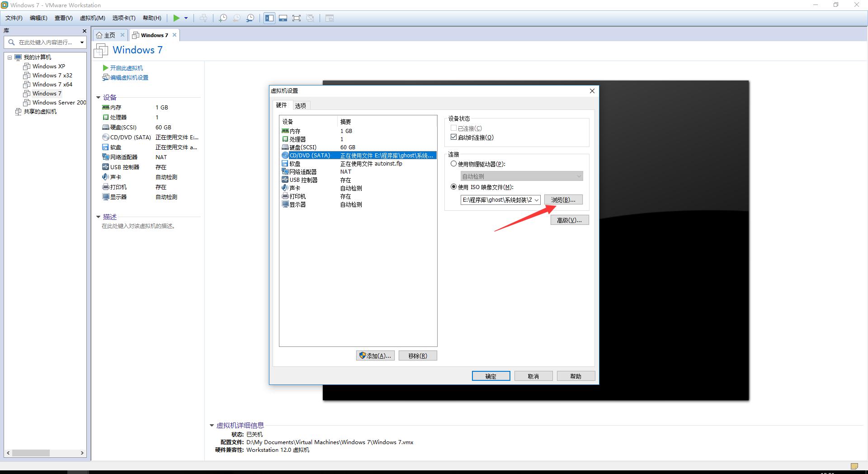
Task: Click the take snapshot toolbar icon
Action: coord(222,18)
